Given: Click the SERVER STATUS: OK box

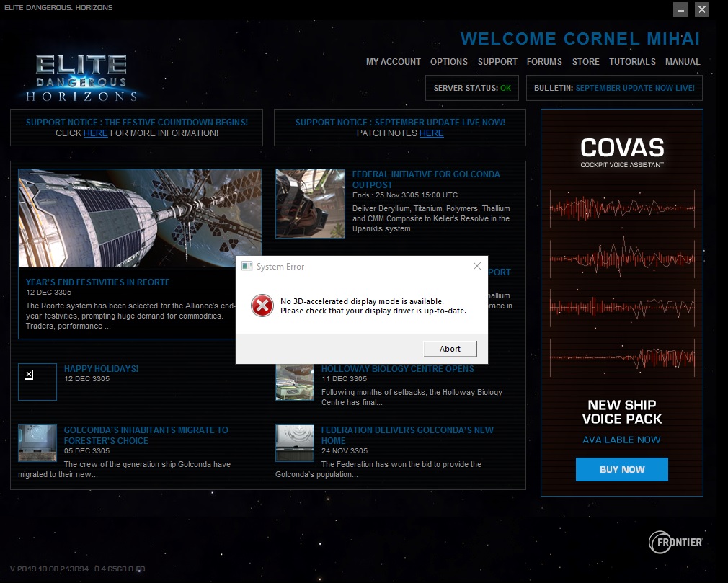Looking at the screenshot, I should coord(472,88).
